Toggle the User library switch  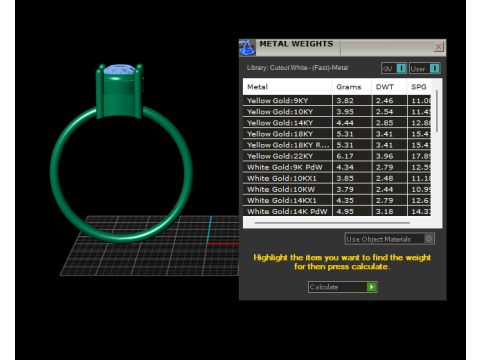[424, 68]
